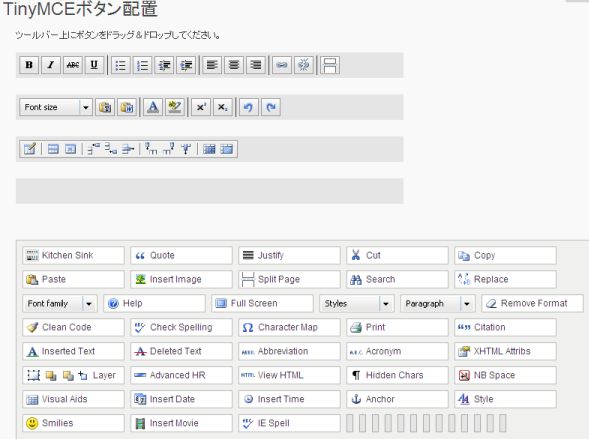
Task: Click the View HTML button
Action: (289, 375)
